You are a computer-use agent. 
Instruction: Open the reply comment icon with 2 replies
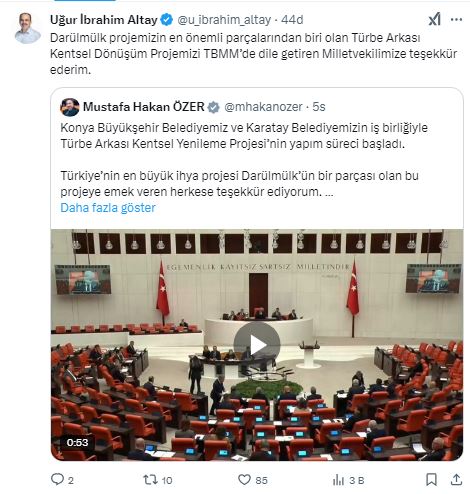57,479
